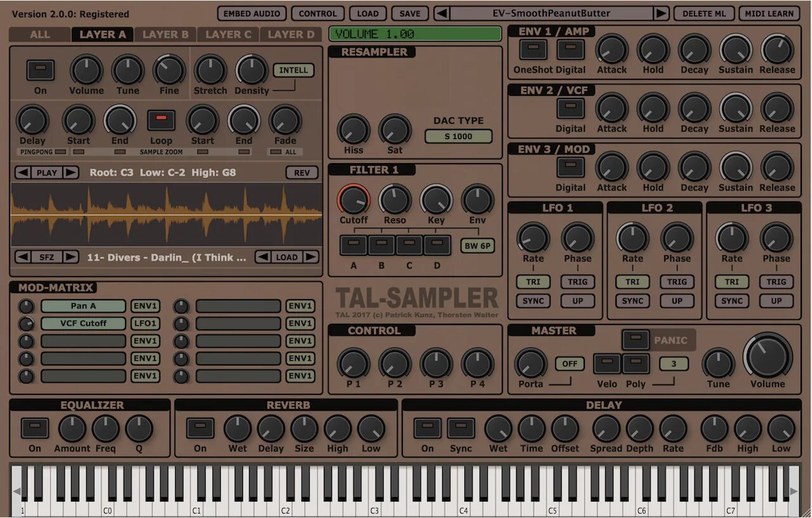Open the BW 6P filter type selector
The image size is (812, 518).
pos(478,246)
